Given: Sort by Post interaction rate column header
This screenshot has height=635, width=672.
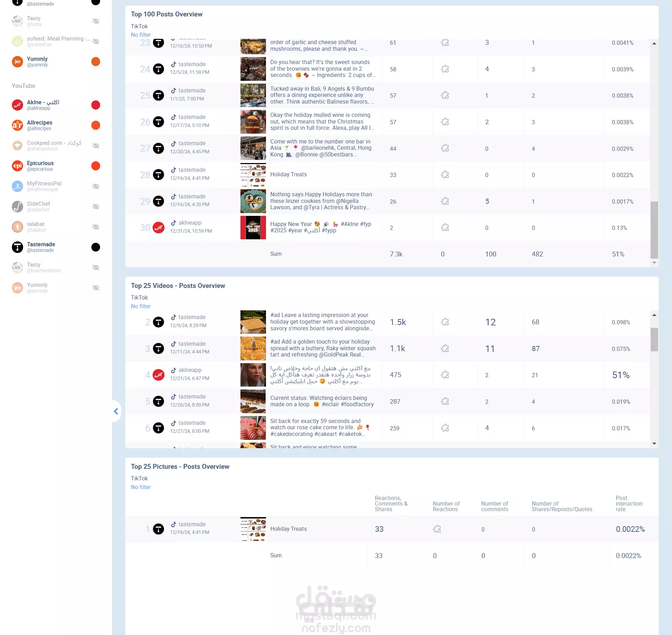Looking at the screenshot, I should [629, 503].
